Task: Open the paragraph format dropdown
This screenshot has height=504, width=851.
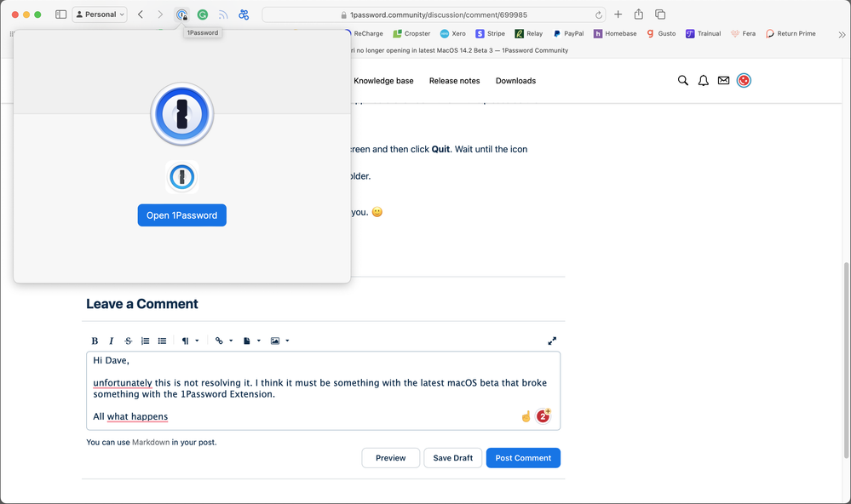Action: (190, 341)
